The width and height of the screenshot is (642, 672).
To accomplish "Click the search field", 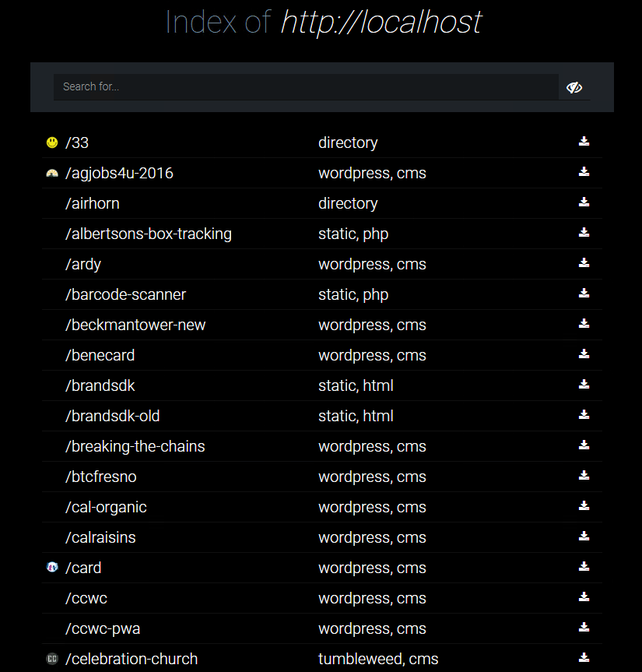I will click(x=306, y=87).
